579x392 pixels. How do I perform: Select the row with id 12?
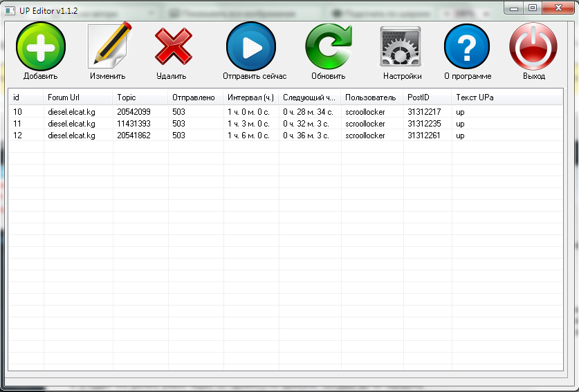tap(286, 136)
